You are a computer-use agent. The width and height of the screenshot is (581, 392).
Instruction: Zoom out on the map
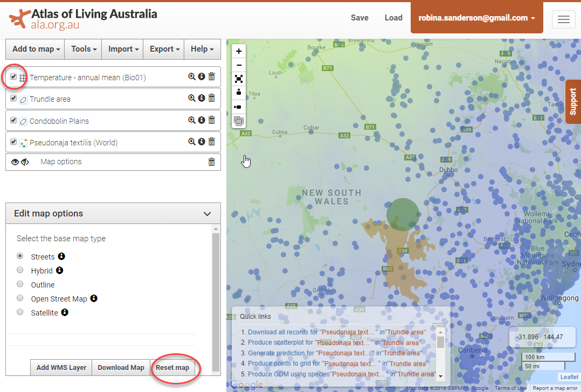[239, 65]
